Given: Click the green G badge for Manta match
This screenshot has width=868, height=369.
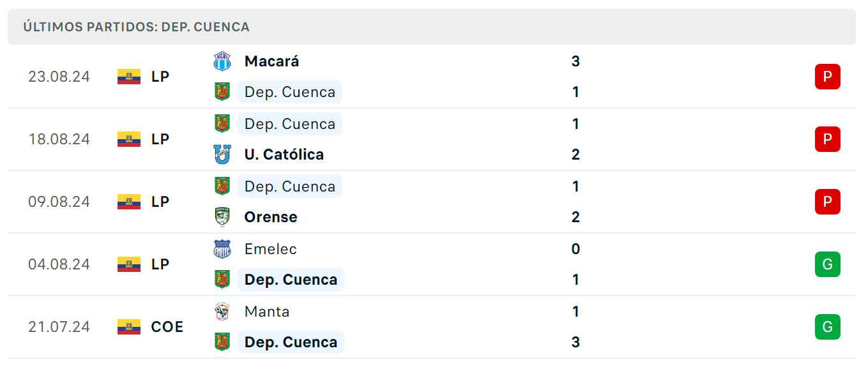Looking at the screenshot, I should [828, 327].
